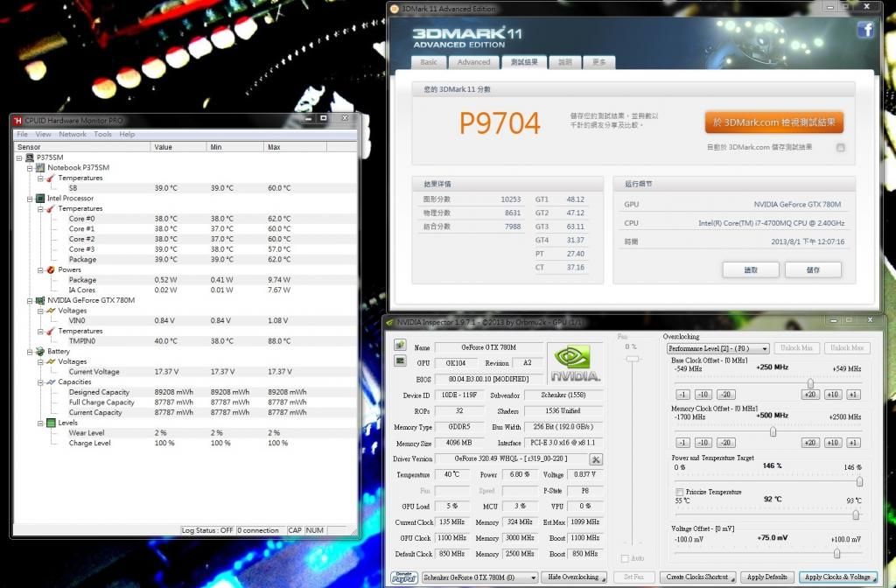Switch to the Advanced tab in 3DMark 11
Image resolution: width=896 pixels, height=588 pixels.
coord(473,62)
